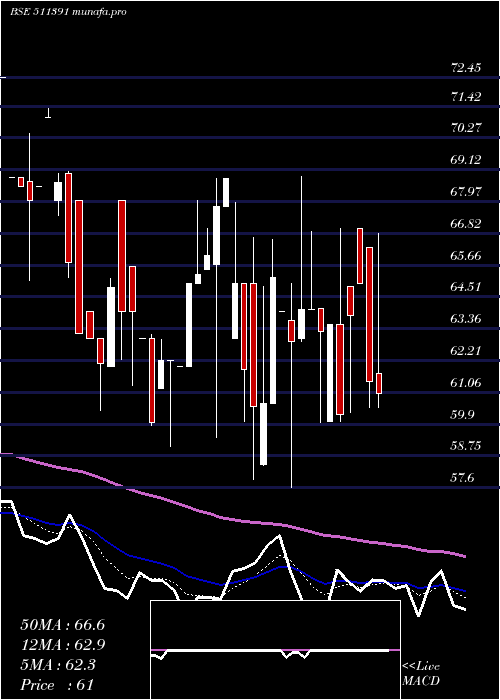Click the 64.51 price axis label
Viewport: 500px width, 700px height.
(466, 286)
